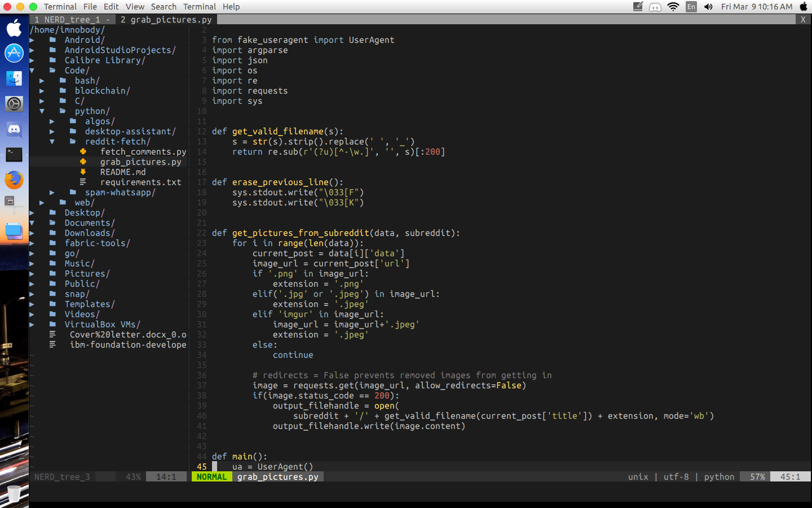Click the Apple icon at menu bar right
812x508 pixels.
tap(804, 7)
